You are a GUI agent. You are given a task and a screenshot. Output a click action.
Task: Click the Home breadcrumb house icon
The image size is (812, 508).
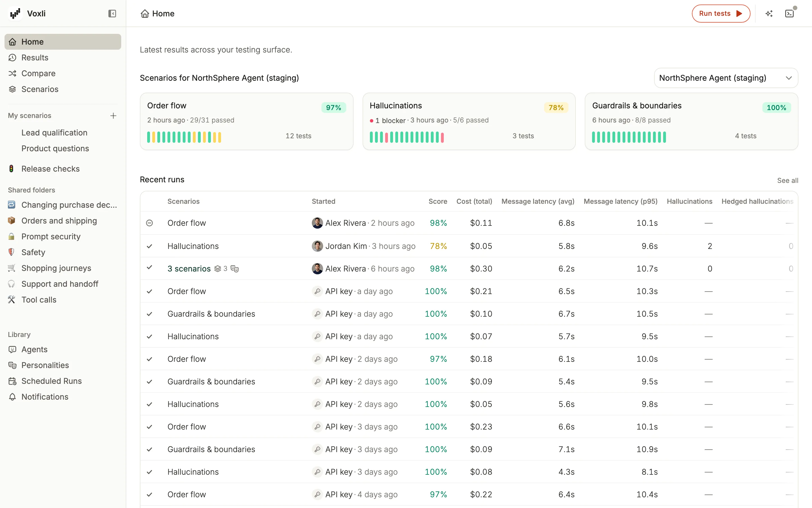145,14
